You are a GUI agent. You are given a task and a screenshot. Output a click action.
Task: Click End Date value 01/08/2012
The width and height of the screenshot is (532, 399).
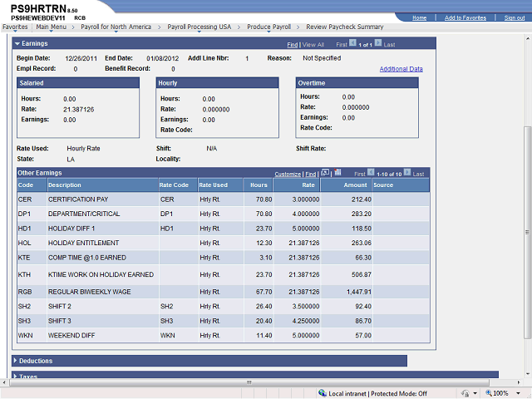(x=163, y=59)
